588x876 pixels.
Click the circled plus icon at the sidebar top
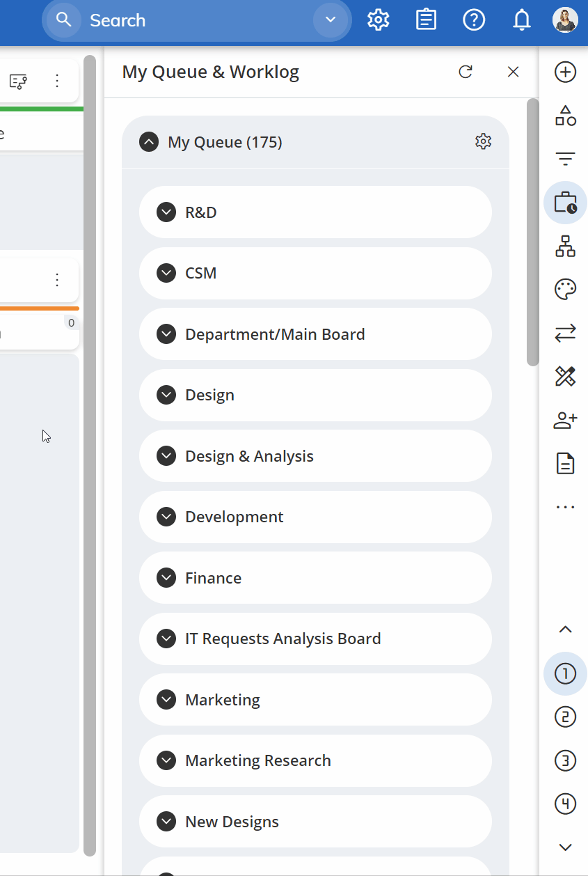pyautogui.click(x=565, y=72)
